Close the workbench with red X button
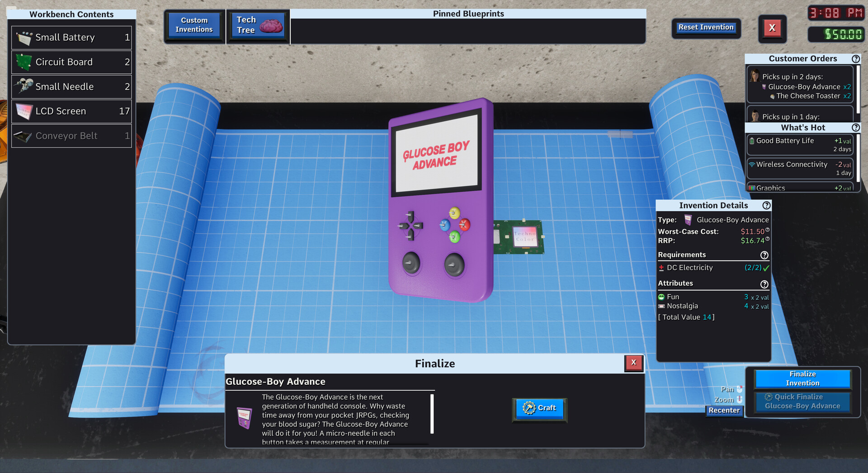 click(x=772, y=28)
